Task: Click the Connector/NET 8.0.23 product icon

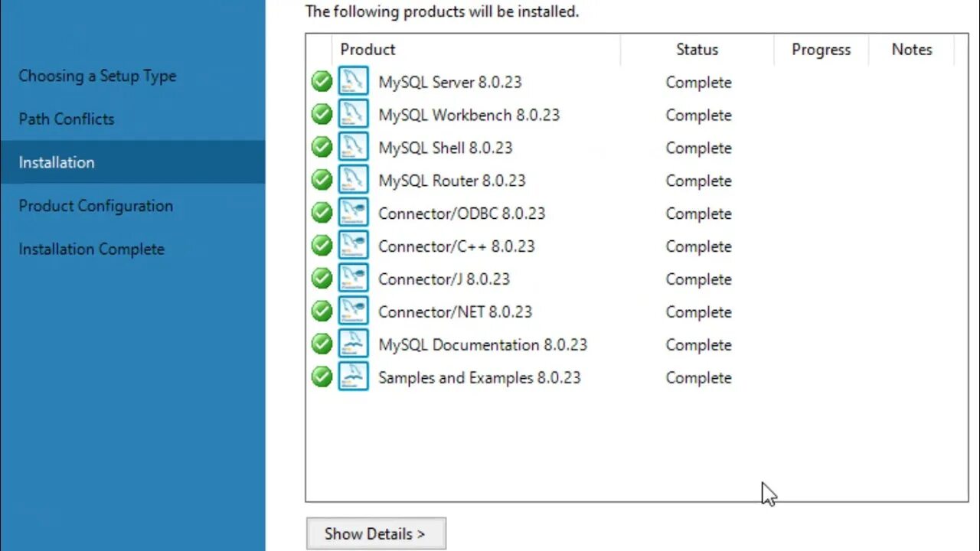Action: [x=353, y=311]
